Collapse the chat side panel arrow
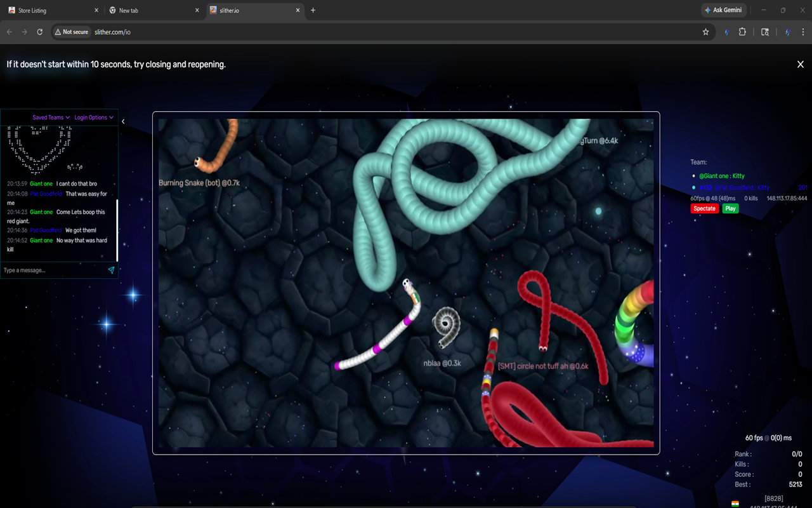The width and height of the screenshot is (812, 508). (x=123, y=121)
